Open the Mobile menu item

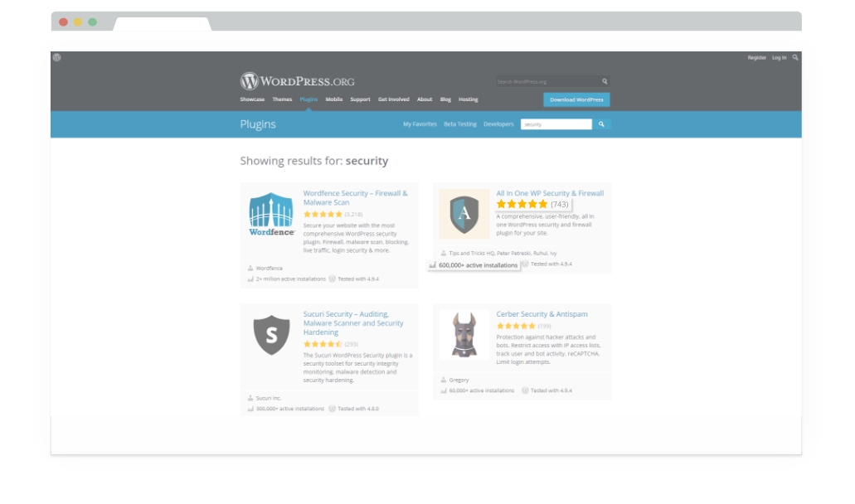(333, 99)
